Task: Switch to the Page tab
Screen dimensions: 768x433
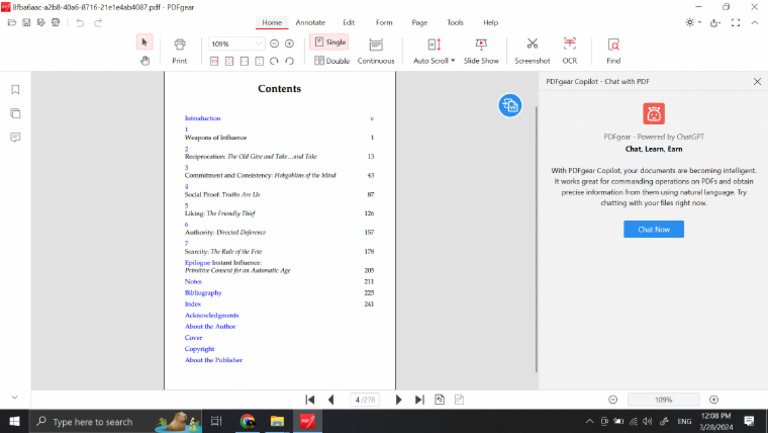Action: click(x=419, y=23)
